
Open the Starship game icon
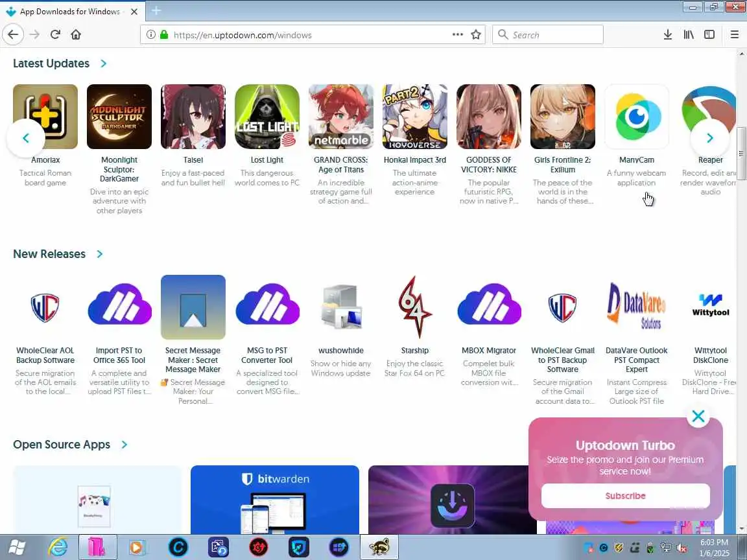415,307
